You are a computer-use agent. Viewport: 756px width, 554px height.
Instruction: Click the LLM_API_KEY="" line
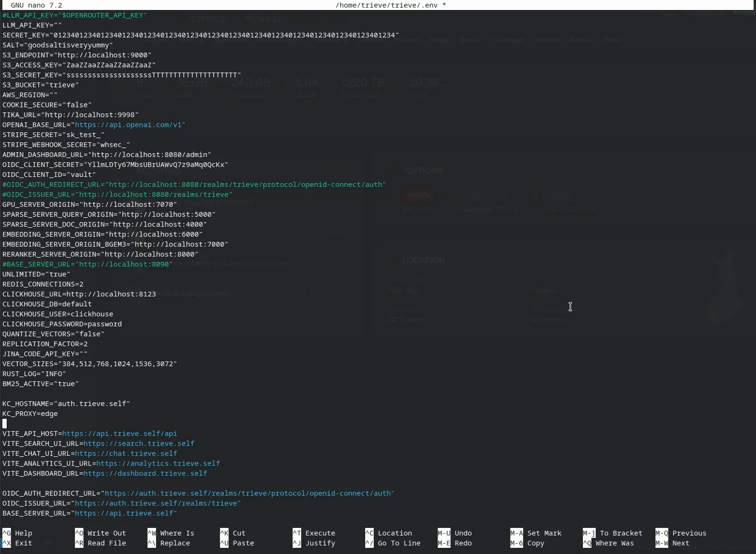(32, 25)
